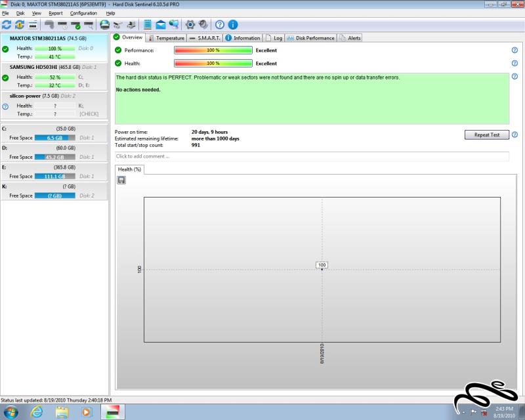Open the Disk Performance tab

[311, 38]
